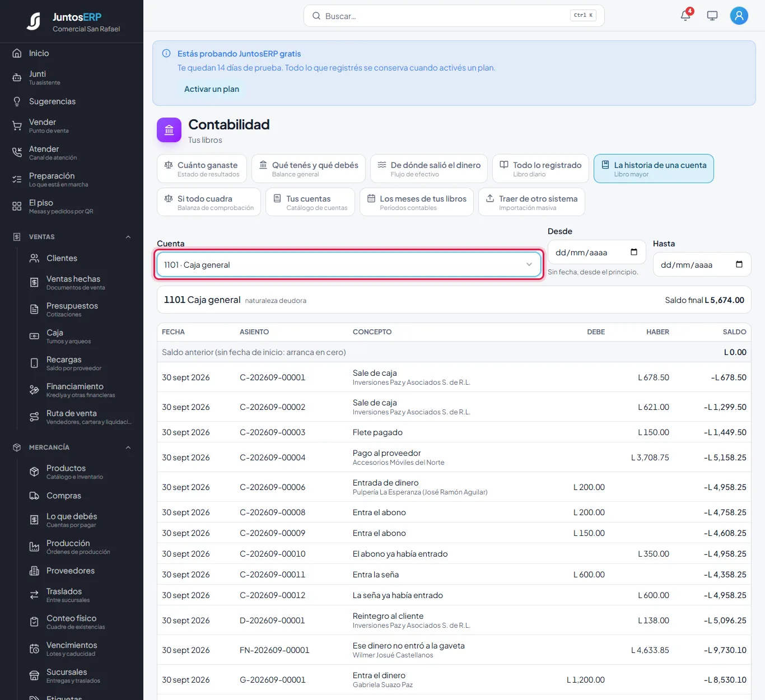Open El piso mesas y pedidos
Viewport: 765px width, 700px height.
click(72, 206)
